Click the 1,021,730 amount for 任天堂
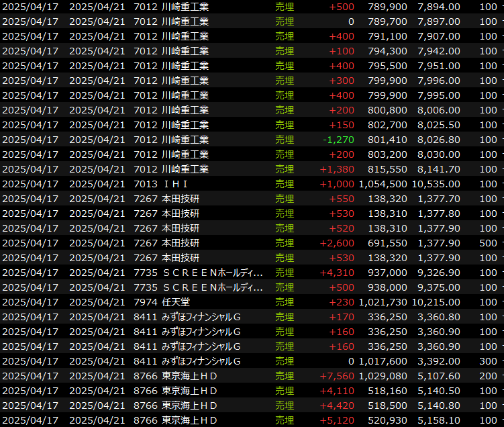 click(x=383, y=302)
